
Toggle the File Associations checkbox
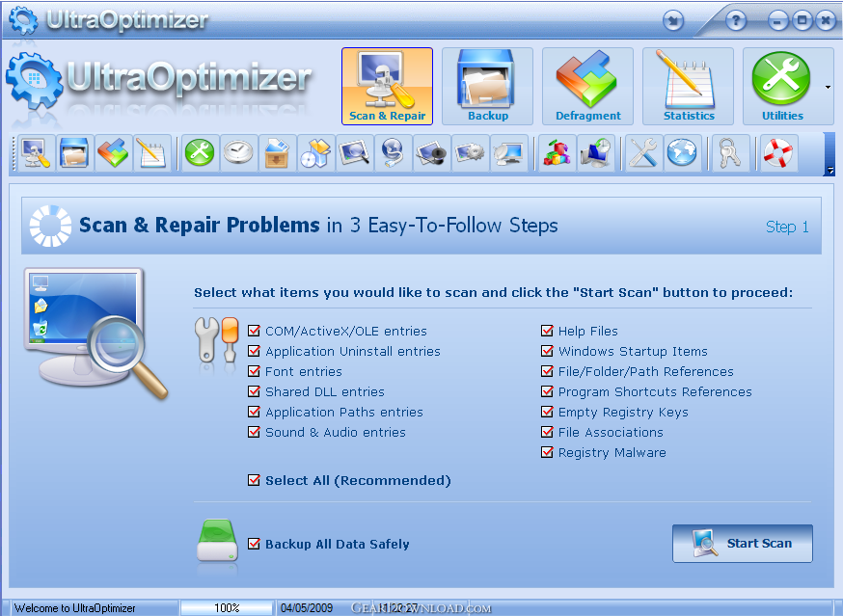click(x=547, y=432)
